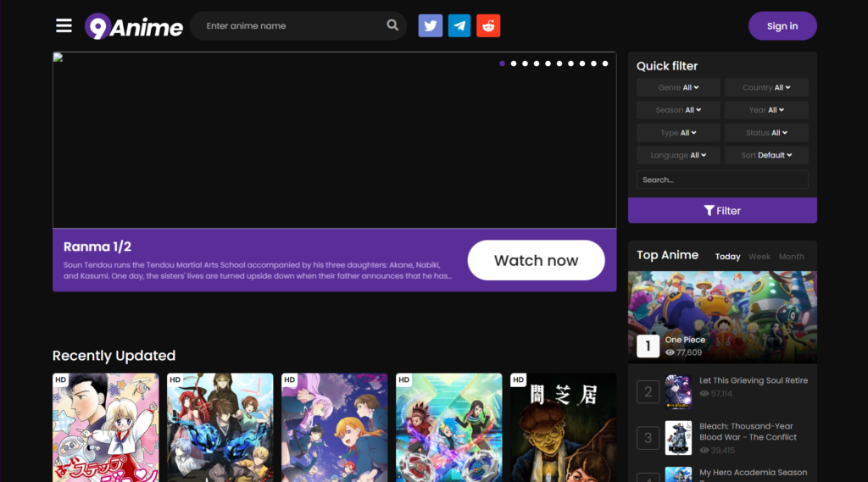This screenshot has height=482, width=868.
Task: Select the fifth carousel dot
Action: (x=548, y=64)
